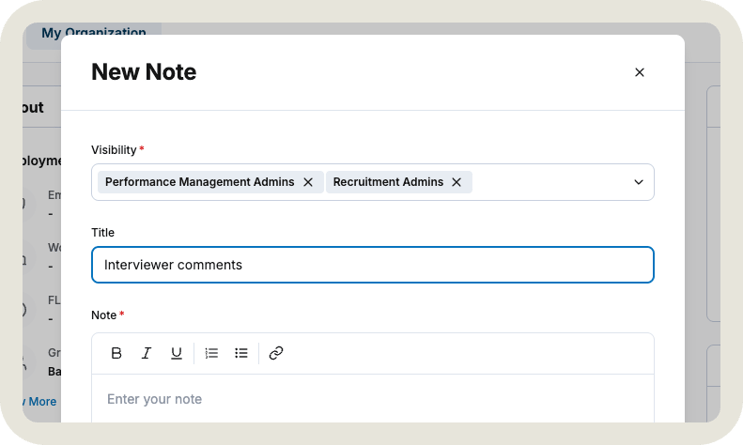Insert a hyperlink in the note
Image resolution: width=743 pixels, height=445 pixels.
point(276,353)
